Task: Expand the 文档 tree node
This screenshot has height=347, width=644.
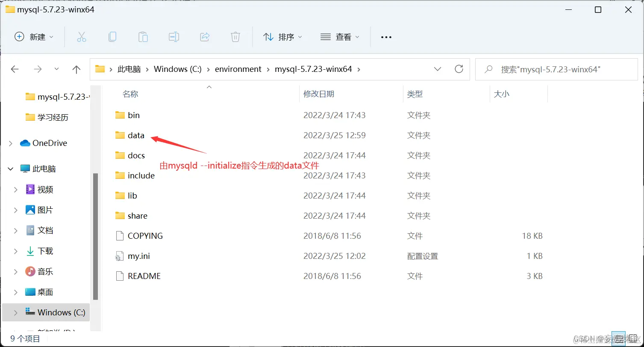Action: coord(16,231)
